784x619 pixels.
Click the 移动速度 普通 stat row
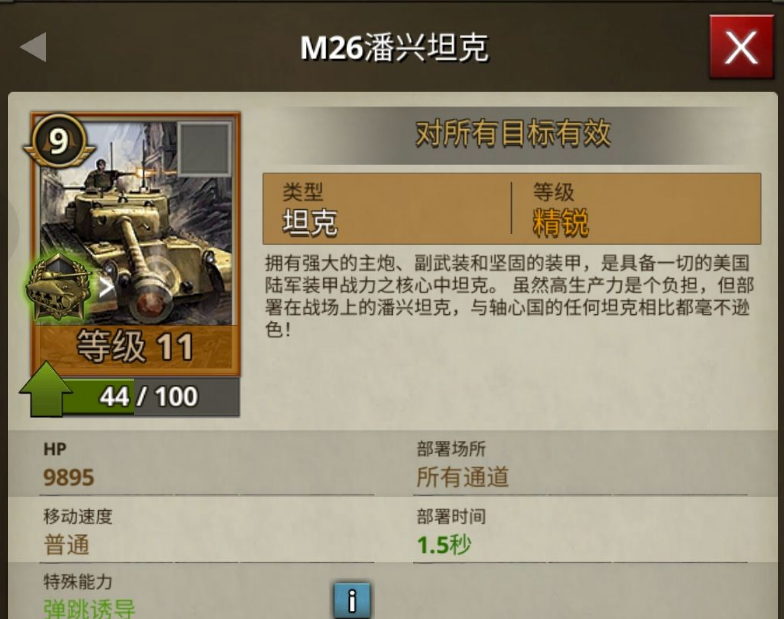pyautogui.click(x=206, y=532)
